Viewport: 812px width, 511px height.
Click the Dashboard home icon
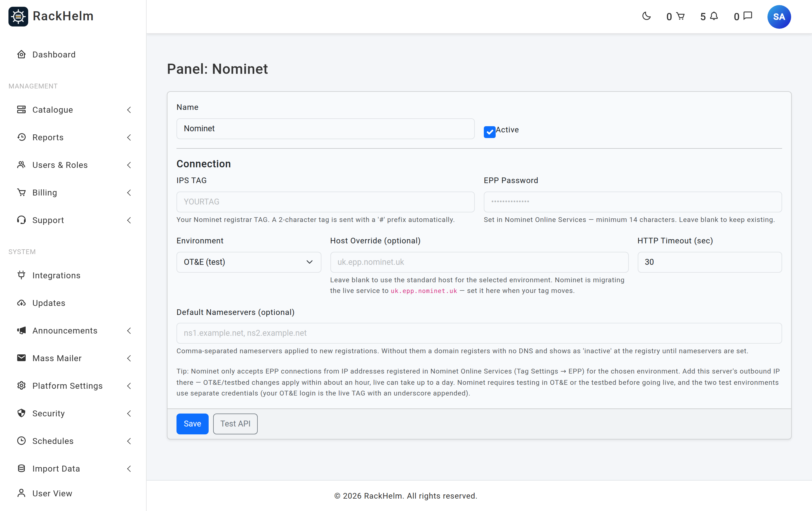pyautogui.click(x=21, y=54)
